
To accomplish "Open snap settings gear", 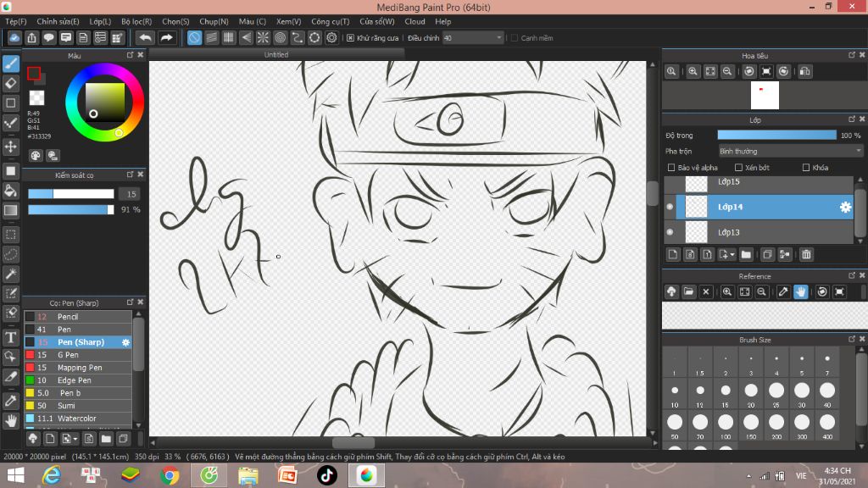I will coord(331,37).
